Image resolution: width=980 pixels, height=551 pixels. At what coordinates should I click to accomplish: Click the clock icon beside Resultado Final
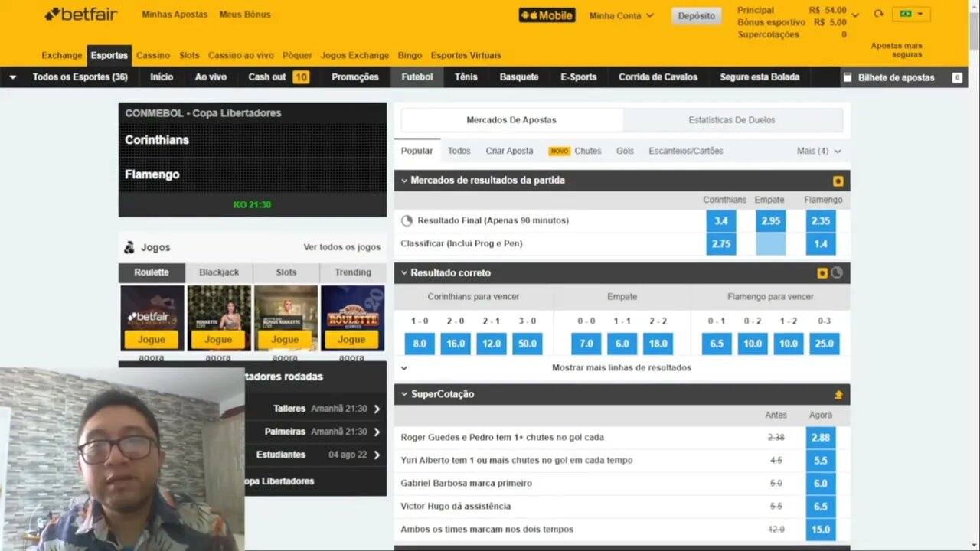point(407,220)
